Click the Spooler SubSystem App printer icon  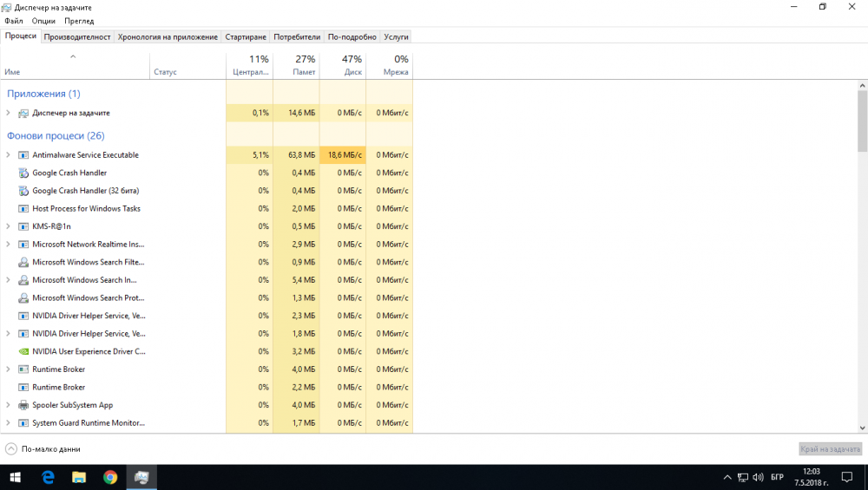(23, 405)
